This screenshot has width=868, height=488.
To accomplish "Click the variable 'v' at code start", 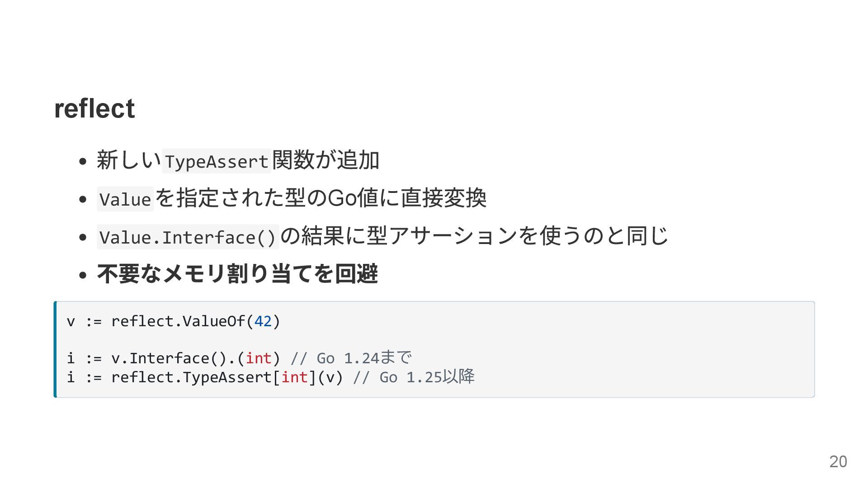I will click(x=71, y=321).
